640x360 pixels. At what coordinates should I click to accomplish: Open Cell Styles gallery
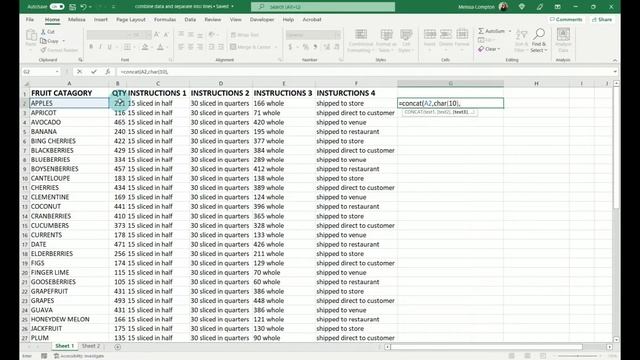click(406, 40)
